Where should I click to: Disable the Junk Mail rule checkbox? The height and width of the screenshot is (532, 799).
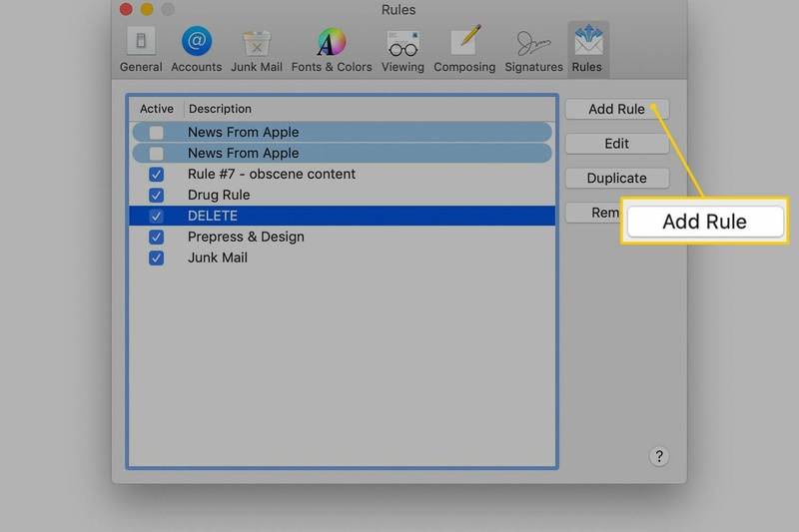pyautogui.click(x=157, y=258)
